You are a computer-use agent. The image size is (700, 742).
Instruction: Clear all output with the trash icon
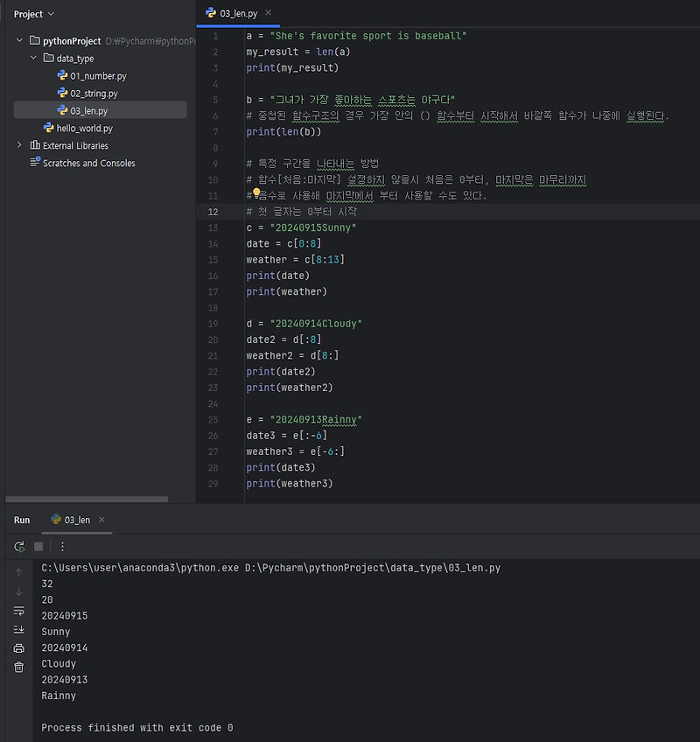18,666
